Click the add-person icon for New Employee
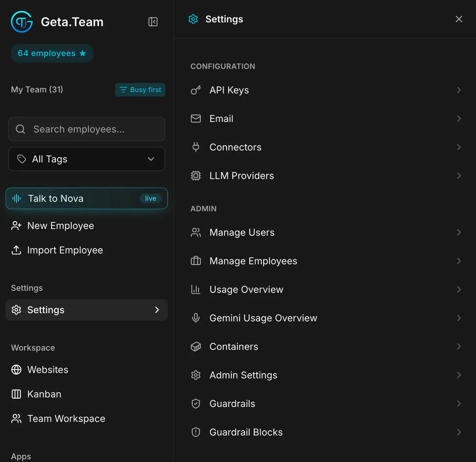This screenshot has height=462, width=476. (16, 226)
